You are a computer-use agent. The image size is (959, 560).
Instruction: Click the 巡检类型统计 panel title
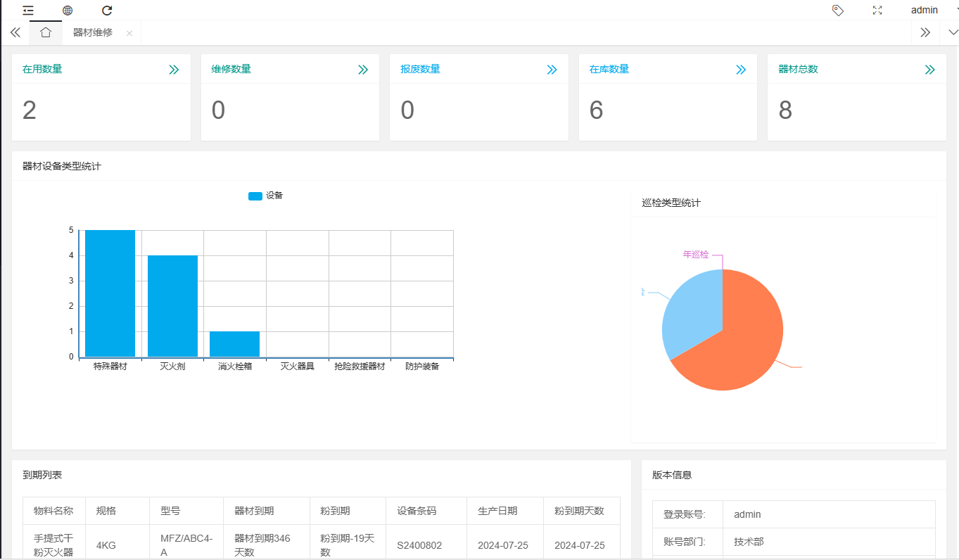(671, 203)
